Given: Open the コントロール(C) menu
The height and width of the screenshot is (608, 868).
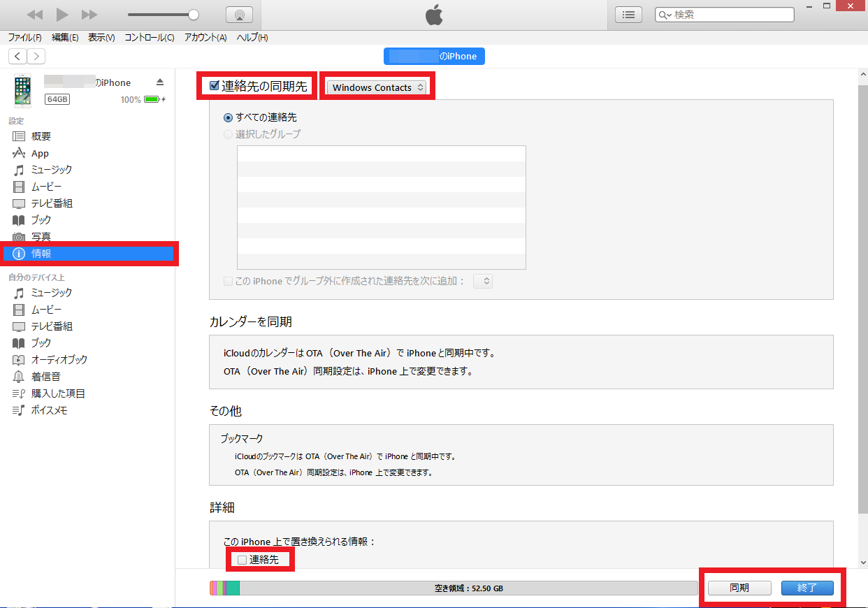Looking at the screenshot, I should coord(150,37).
